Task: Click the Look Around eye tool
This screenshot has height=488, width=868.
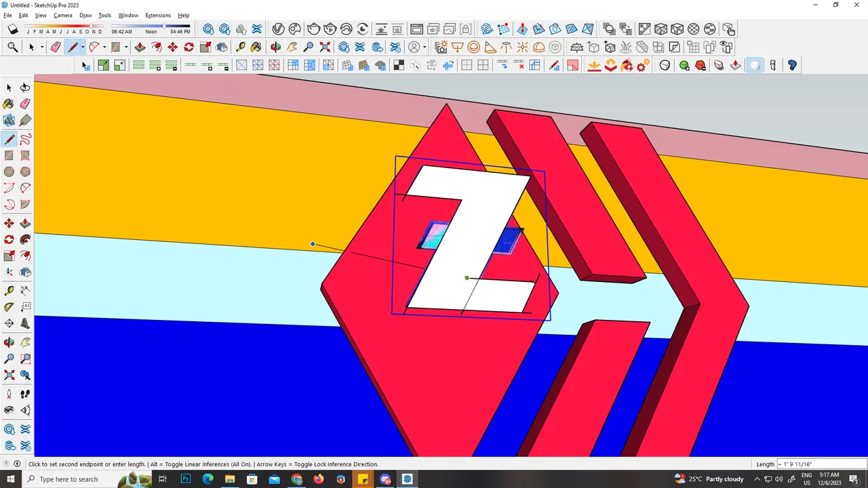Action: tap(9, 410)
